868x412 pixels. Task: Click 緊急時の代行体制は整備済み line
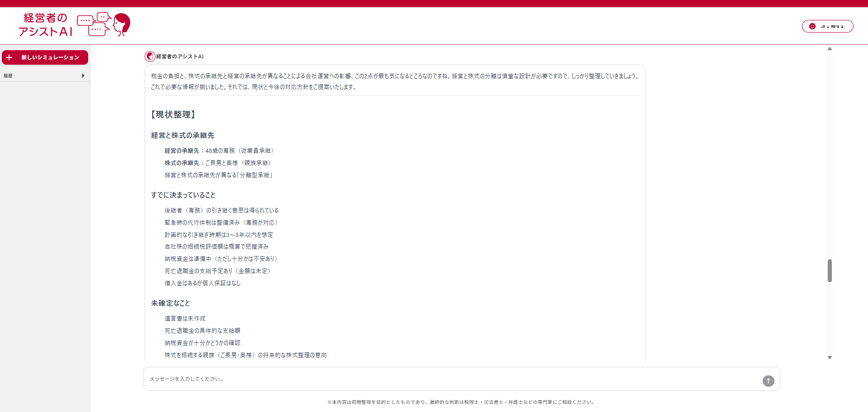(222, 223)
